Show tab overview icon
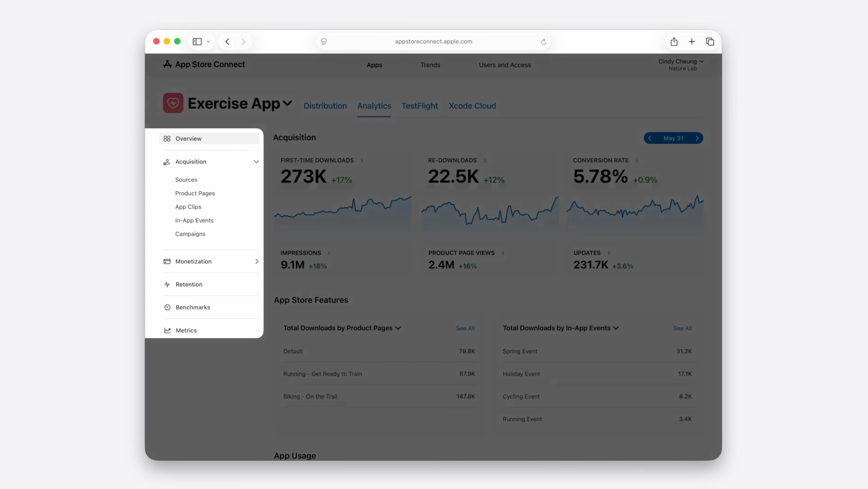Screen dimensions: 868x489 (710, 41)
